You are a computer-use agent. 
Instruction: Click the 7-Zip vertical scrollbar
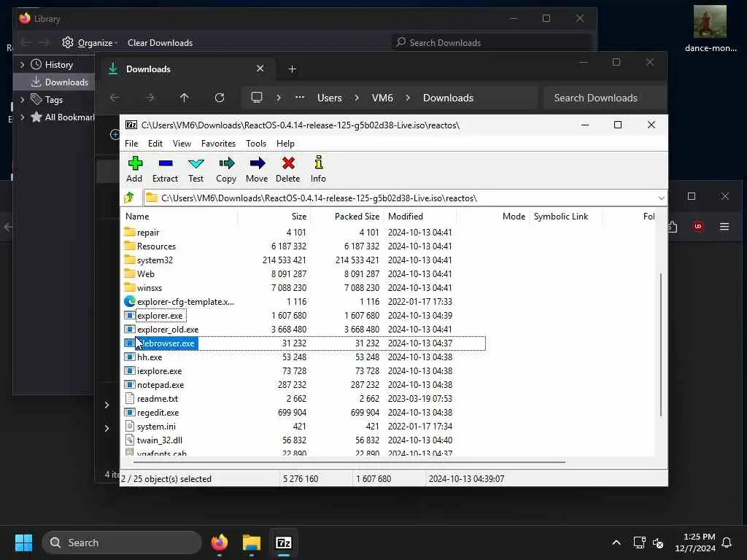(661, 345)
